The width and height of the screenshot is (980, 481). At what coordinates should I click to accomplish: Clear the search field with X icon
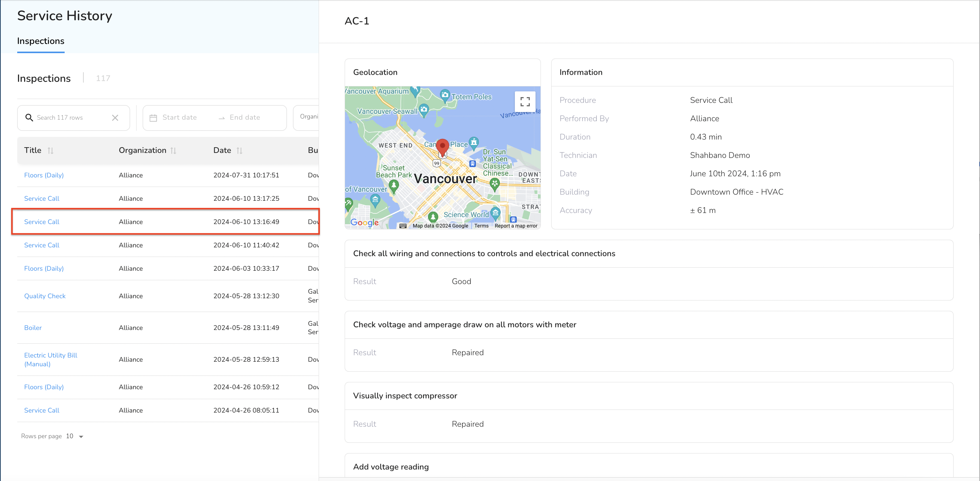click(x=115, y=118)
